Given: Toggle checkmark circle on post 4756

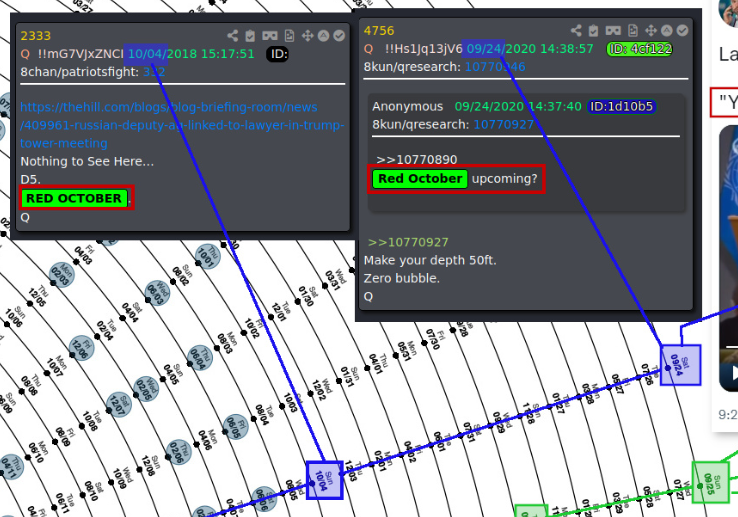Looking at the screenshot, I should click(x=682, y=31).
